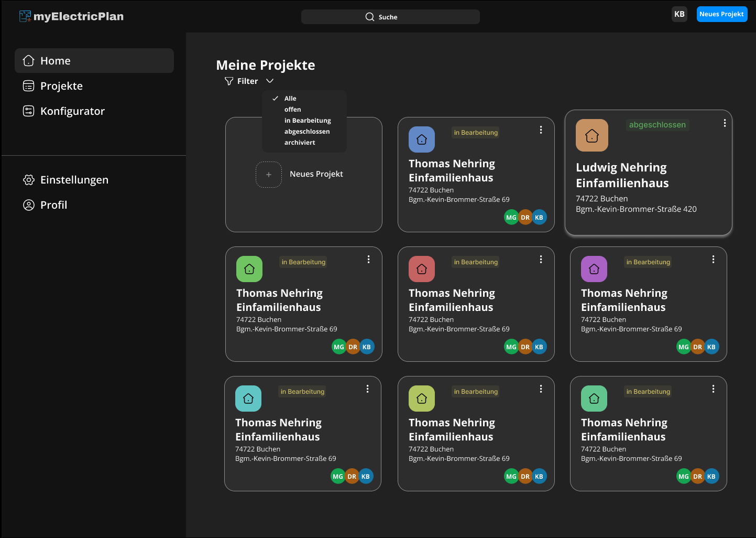Click address Bgm.-Kevin-Brommer-Straße 420

[x=636, y=209]
